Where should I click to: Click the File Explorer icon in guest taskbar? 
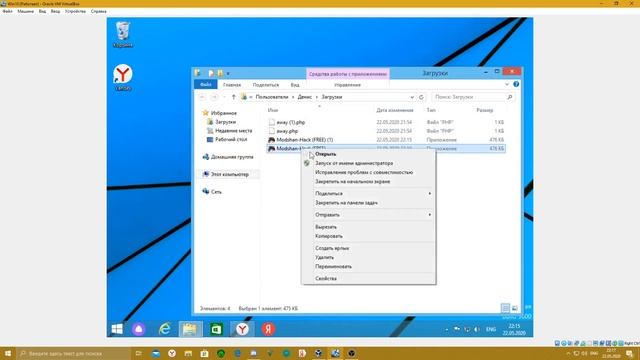[190, 329]
